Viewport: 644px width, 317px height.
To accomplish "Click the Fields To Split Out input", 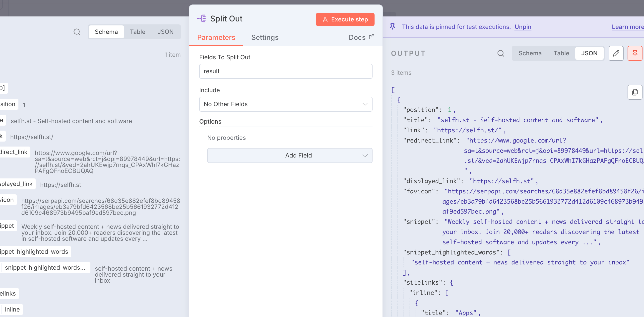I will click(x=286, y=71).
